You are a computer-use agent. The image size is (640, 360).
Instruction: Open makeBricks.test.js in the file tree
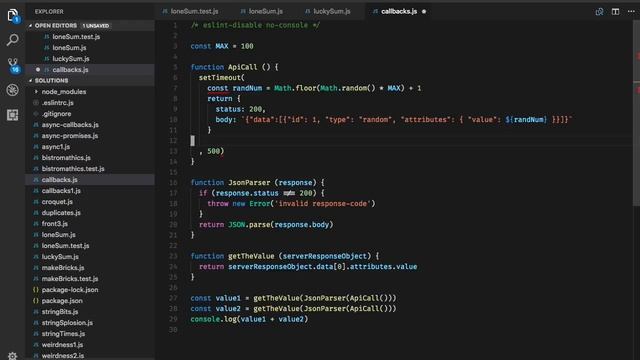(70, 279)
